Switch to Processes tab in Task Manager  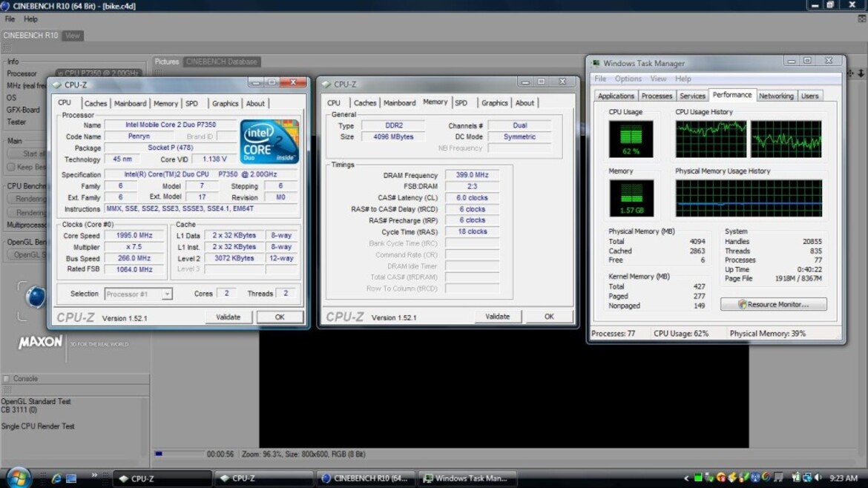click(657, 96)
